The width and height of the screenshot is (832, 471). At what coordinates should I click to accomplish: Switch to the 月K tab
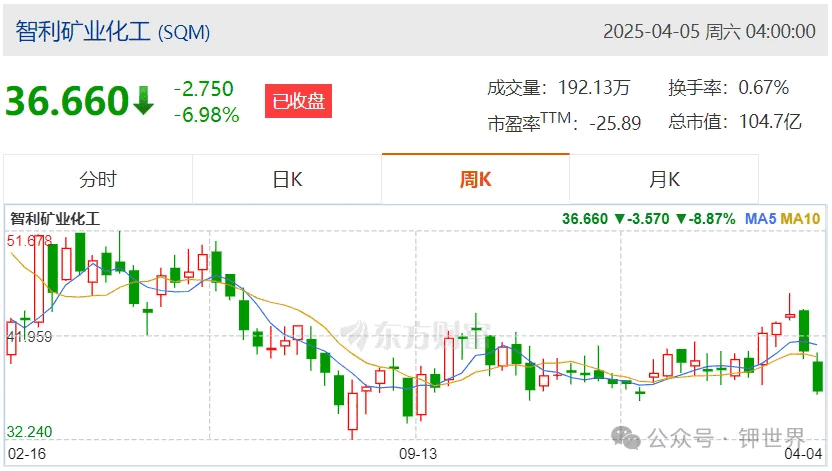664,179
